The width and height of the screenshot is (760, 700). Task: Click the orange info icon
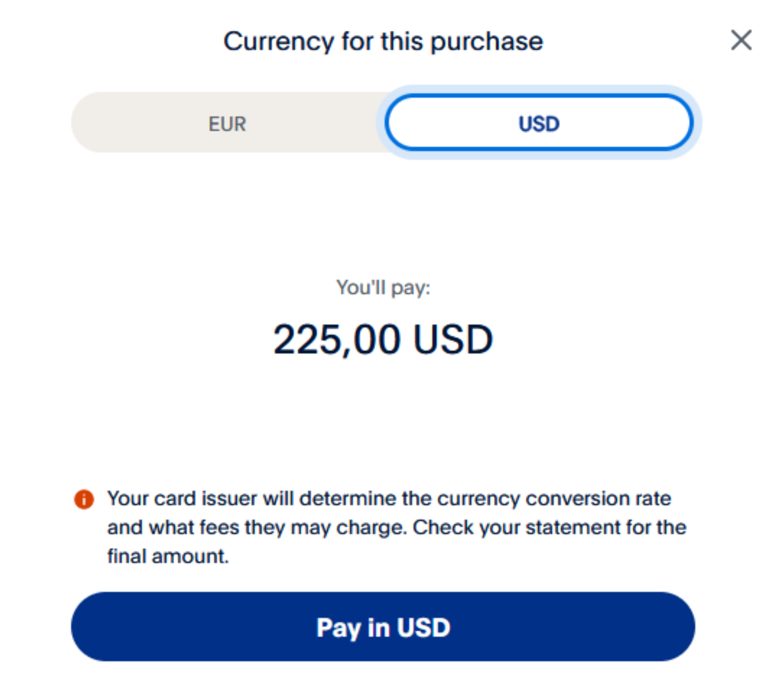coord(84,499)
